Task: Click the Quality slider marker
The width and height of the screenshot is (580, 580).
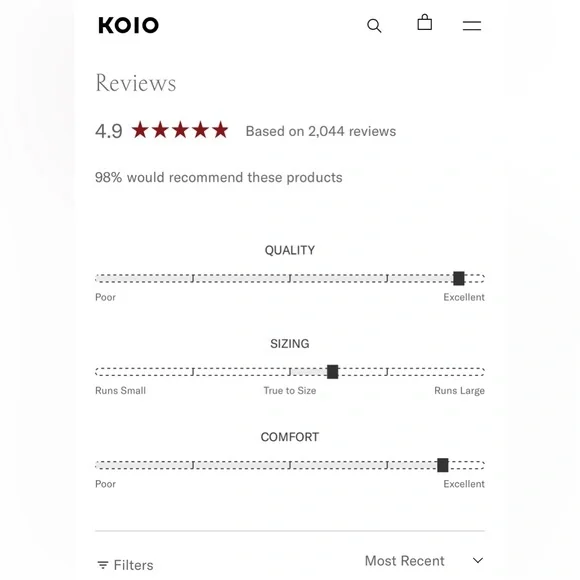Action: pyautogui.click(x=459, y=278)
